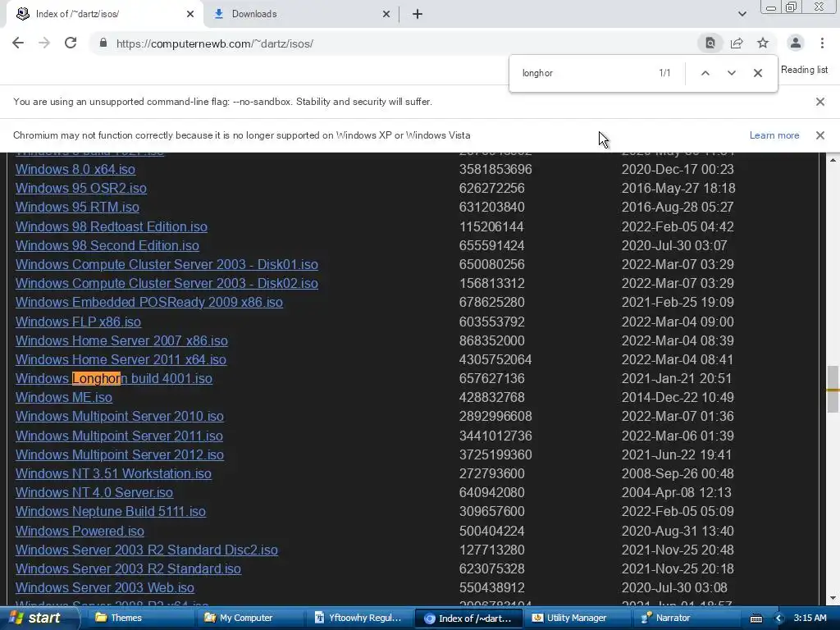Click the page scrollbar down arrow
The width and height of the screenshot is (840, 630).
pyautogui.click(x=833, y=598)
